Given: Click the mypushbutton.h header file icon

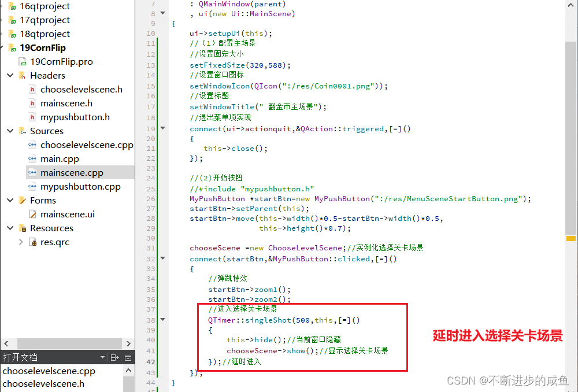Looking at the screenshot, I should (x=32, y=117).
